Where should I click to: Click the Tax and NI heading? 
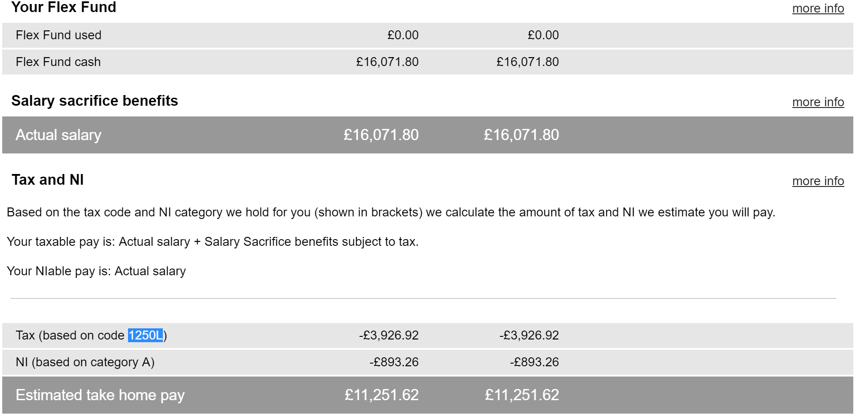tap(48, 180)
